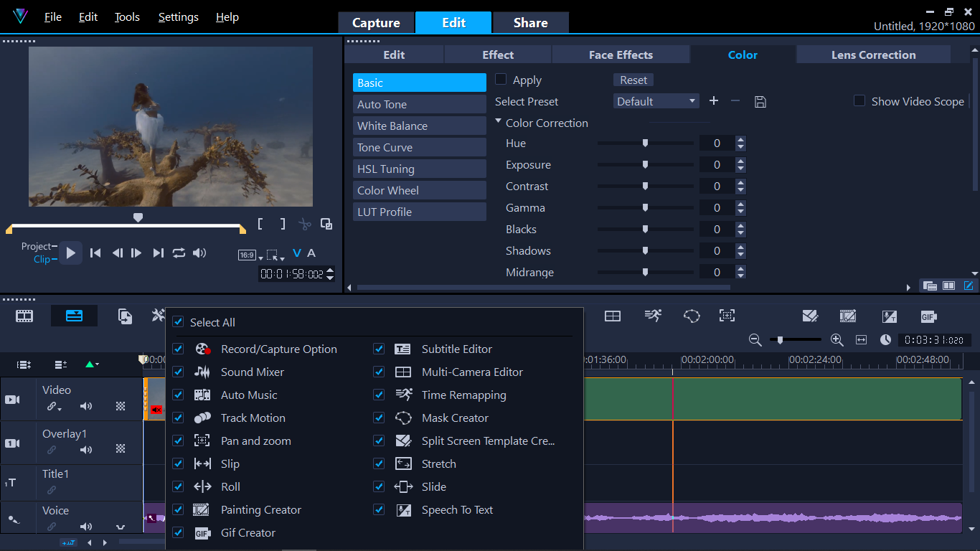Click the split clip scissors icon

[x=305, y=224]
